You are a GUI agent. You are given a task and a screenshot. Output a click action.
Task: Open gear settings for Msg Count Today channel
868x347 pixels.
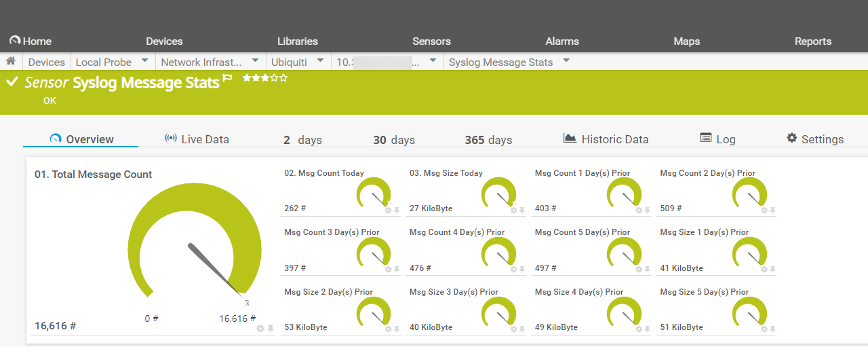[389, 211]
